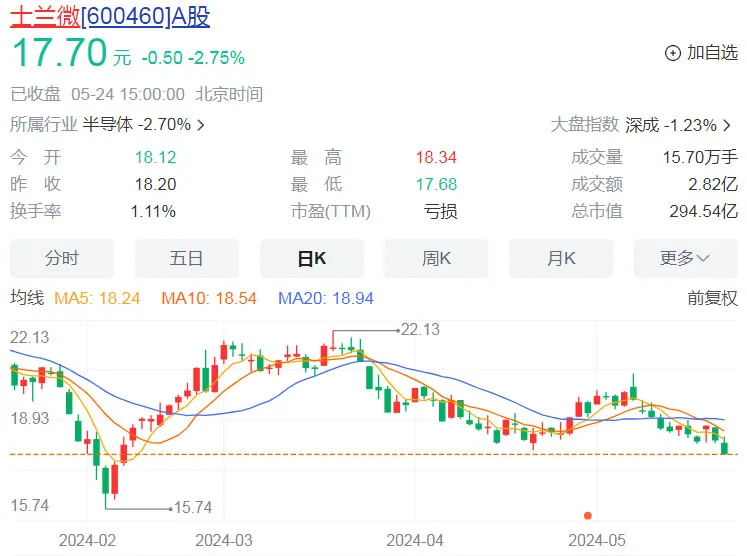
Task: Switch to the 五日 chart tab
Action: click(187, 259)
